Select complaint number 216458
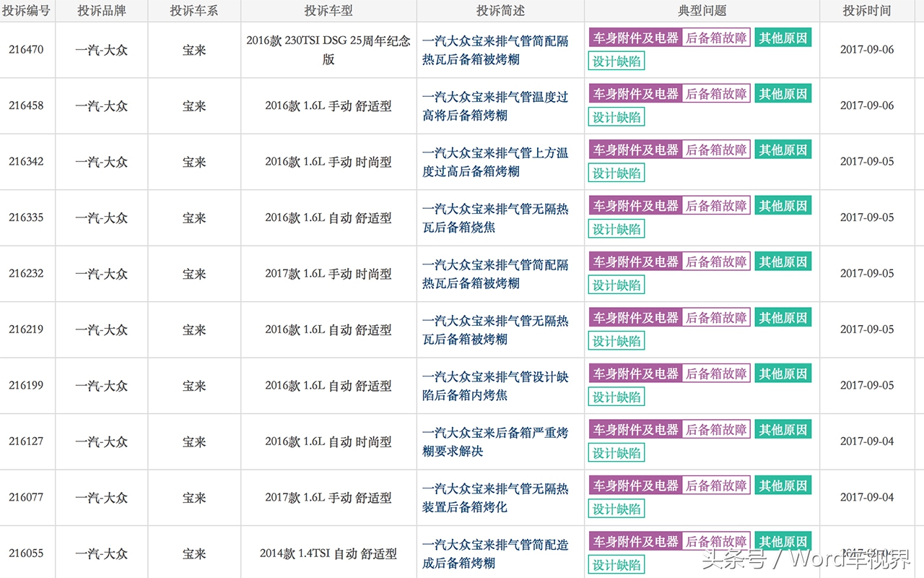This screenshot has height=578, width=924. tap(27, 105)
